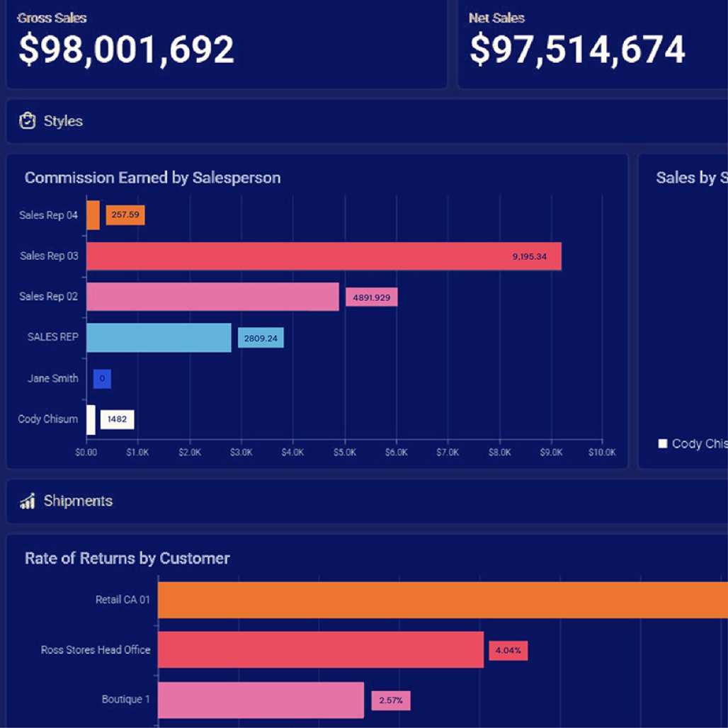Select the Net Sales card
728x728 pixels.
[x=592, y=44]
